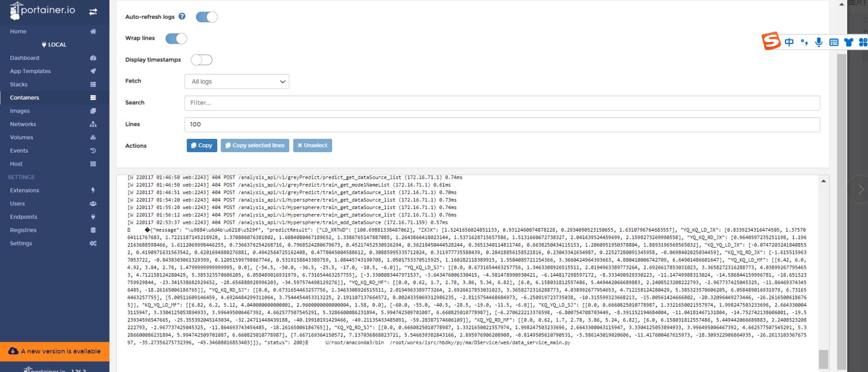Click the Sogou microphone voice icon

819,42
